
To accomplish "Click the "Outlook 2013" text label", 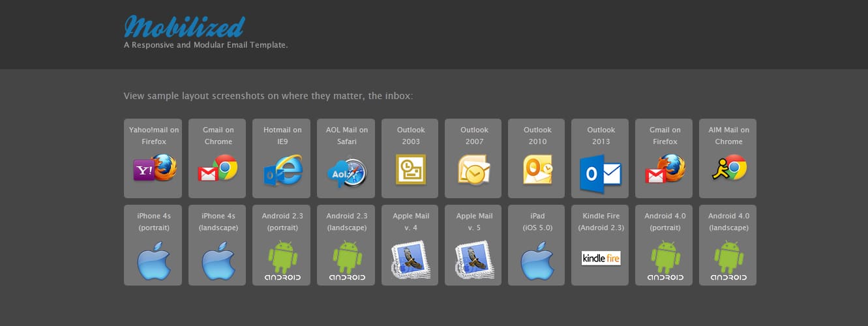I will point(601,136).
